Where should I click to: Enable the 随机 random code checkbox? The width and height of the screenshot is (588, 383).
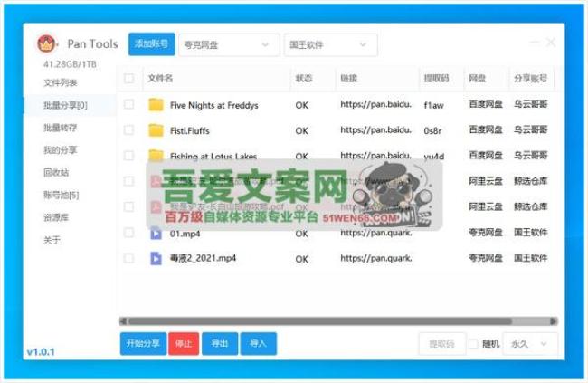pyautogui.click(x=473, y=343)
